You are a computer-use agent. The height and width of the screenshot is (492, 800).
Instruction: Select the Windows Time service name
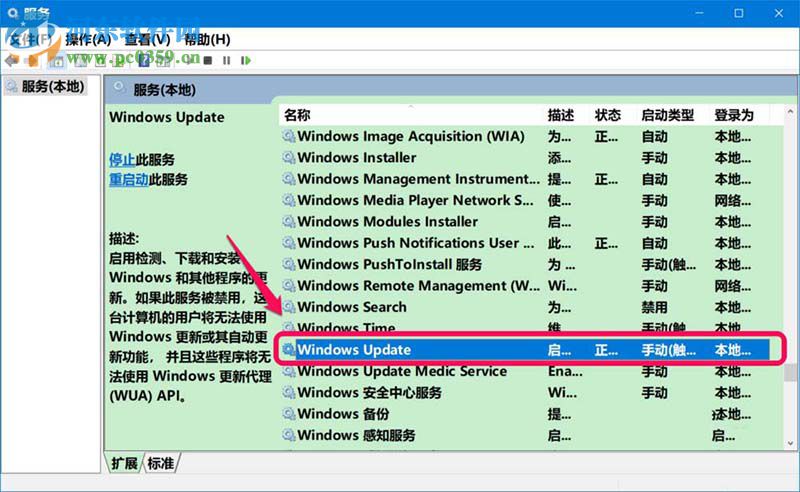click(x=346, y=327)
